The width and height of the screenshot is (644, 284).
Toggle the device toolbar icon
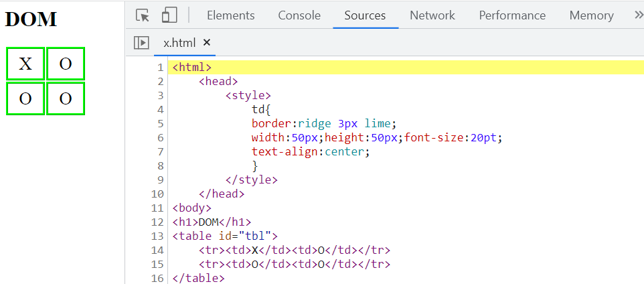[169, 15]
